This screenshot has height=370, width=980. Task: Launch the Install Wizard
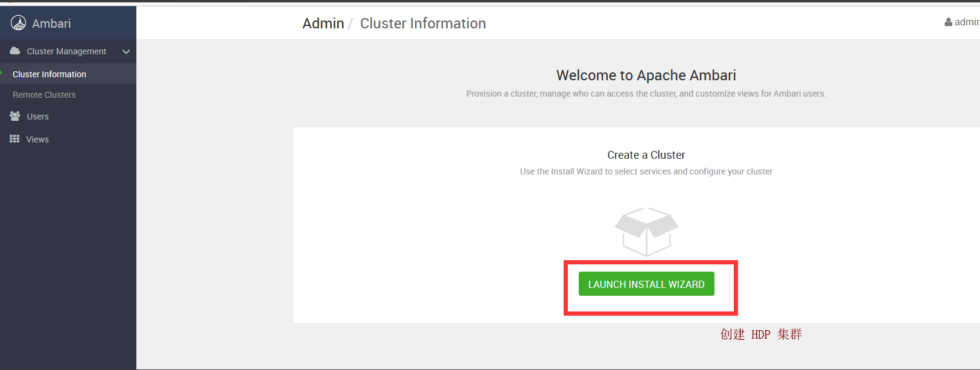pyautogui.click(x=646, y=284)
